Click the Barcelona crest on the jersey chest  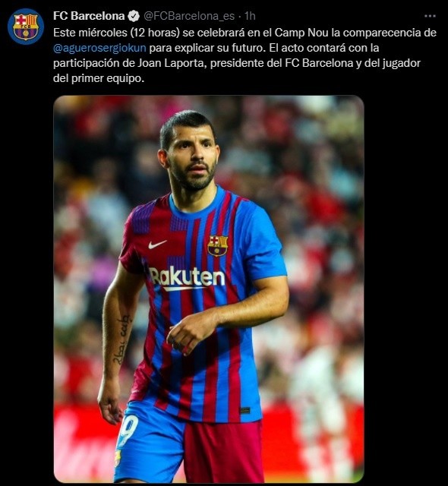pos(218,245)
